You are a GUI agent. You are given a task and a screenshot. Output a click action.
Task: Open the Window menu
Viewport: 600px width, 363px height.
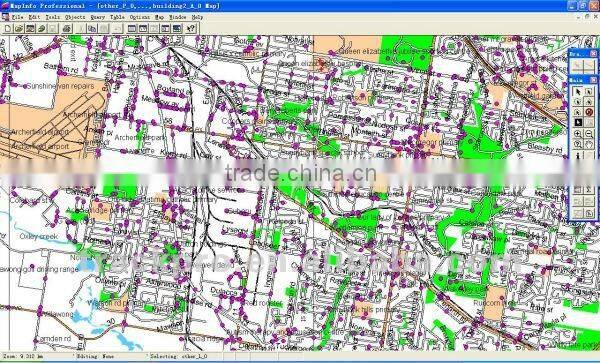(x=178, y=17)
